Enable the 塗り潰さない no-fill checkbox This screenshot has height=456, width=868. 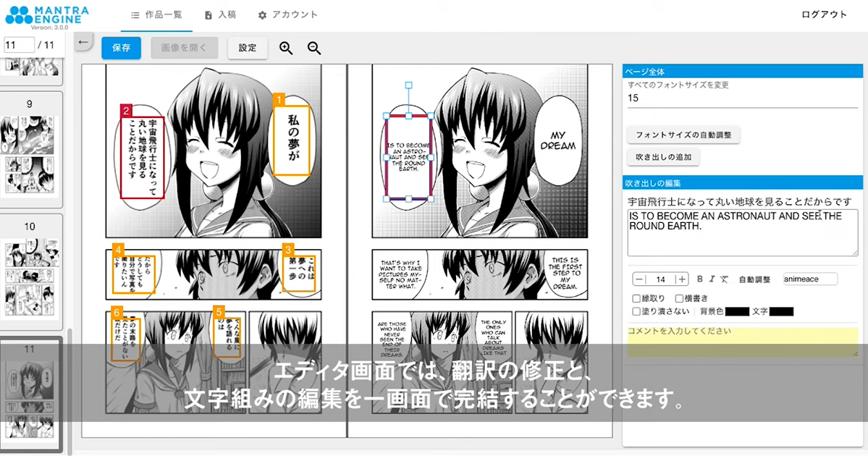pos(636,311)
